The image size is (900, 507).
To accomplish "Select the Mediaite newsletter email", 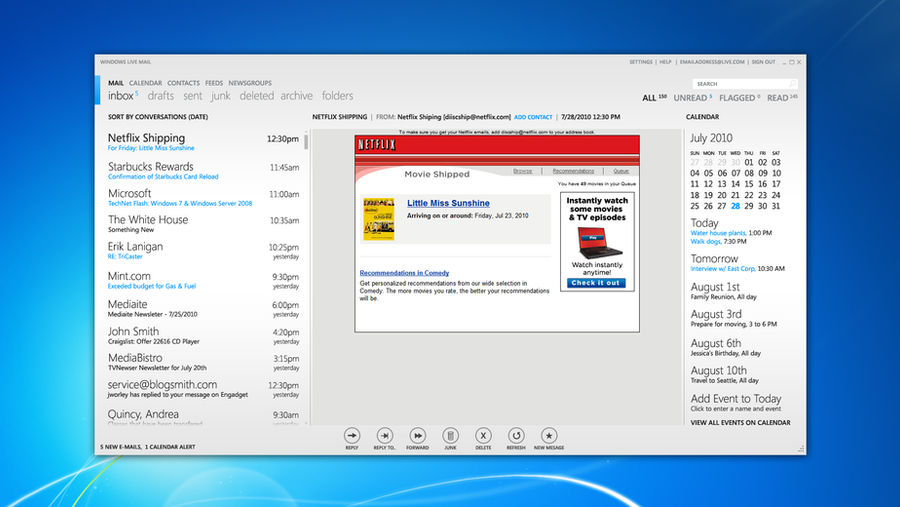I will pos(204,308).
